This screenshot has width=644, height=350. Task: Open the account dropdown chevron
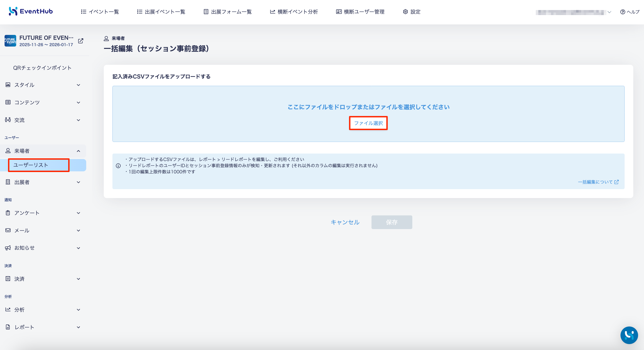pos(609,12)
